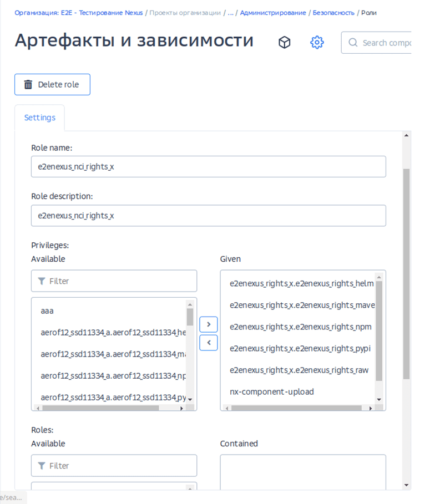Image resolution: width=425 pixels, height=504 pixels.
Task: Move privilege back with left arrow
Action: pyautogui.click(x=209, y=343)
